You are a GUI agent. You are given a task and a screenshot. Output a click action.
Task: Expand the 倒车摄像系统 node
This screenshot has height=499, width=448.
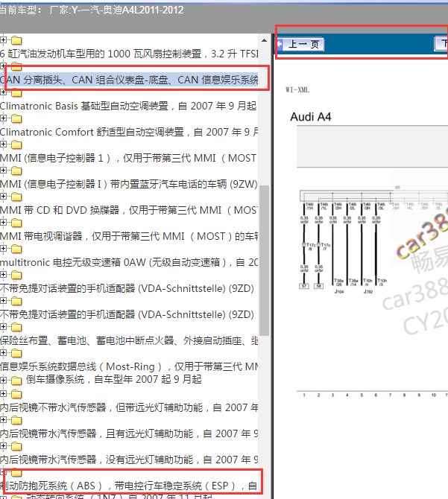click(x=3, y=380)
